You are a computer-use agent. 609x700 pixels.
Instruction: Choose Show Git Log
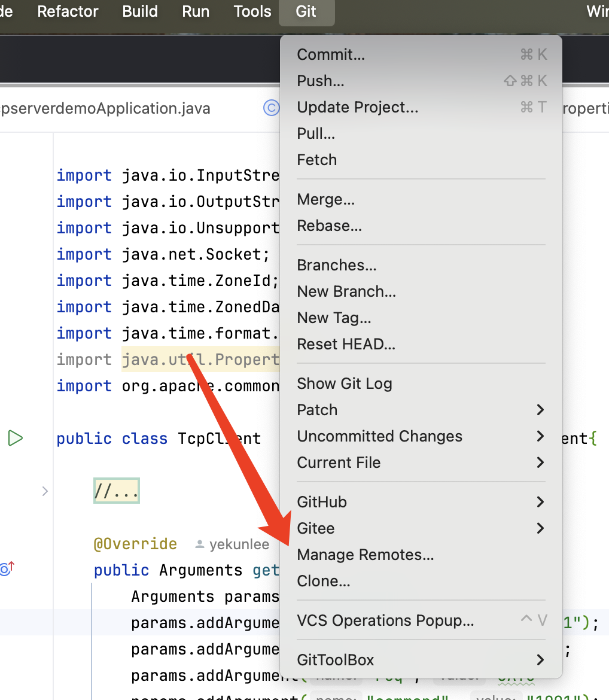[x=345, y=384]
